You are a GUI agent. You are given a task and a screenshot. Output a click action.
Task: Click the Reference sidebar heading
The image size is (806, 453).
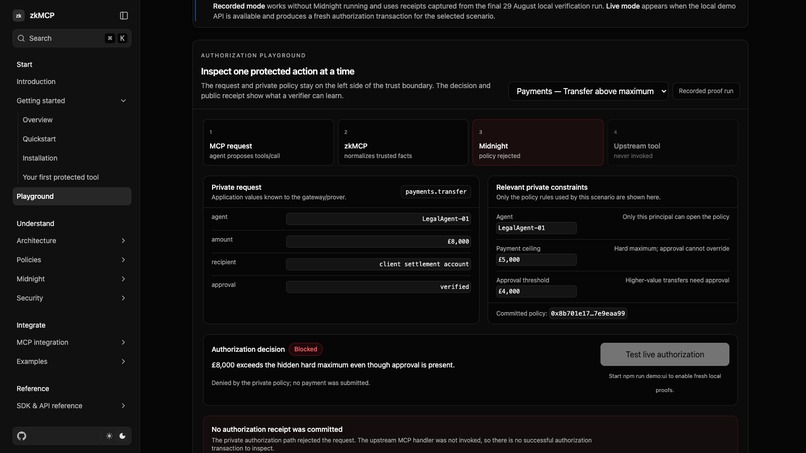32,389
